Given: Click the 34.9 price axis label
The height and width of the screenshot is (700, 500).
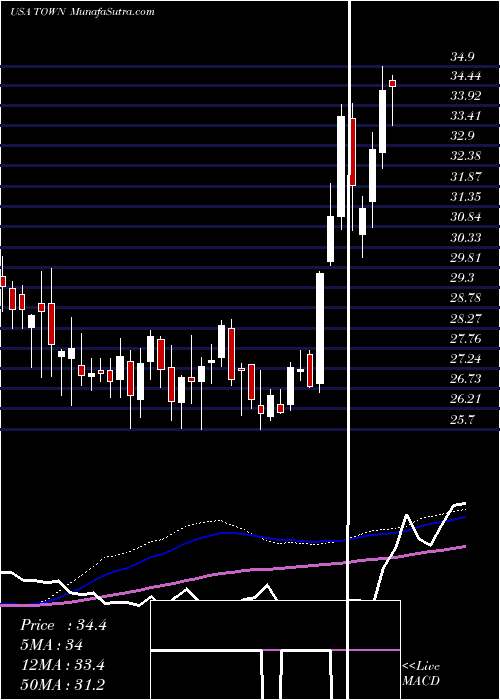Looking at the screenshot, I should click(462, 57).
